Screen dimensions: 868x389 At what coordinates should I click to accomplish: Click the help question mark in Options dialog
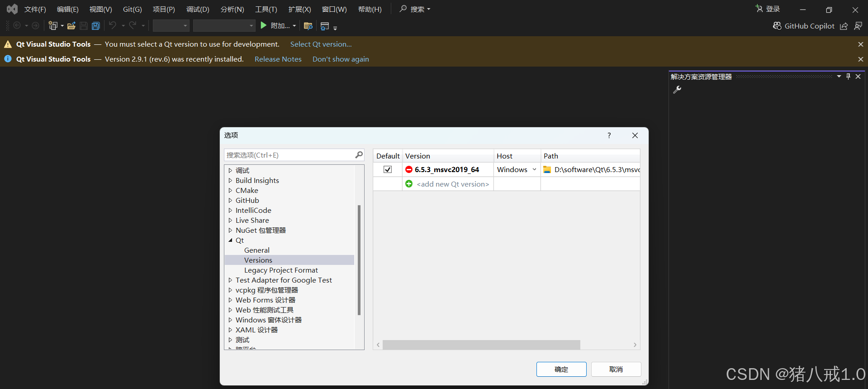pos(609,135)
